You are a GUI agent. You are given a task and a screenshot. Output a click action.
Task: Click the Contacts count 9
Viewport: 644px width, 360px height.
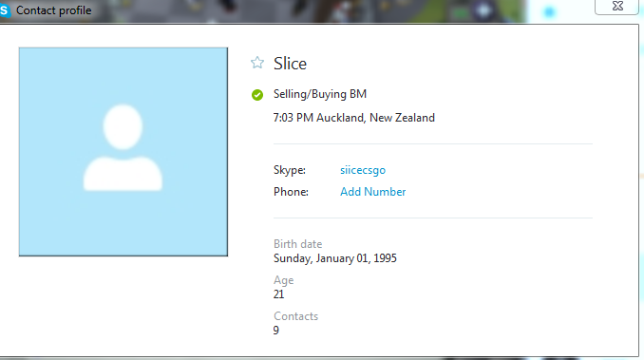[276, 331]
